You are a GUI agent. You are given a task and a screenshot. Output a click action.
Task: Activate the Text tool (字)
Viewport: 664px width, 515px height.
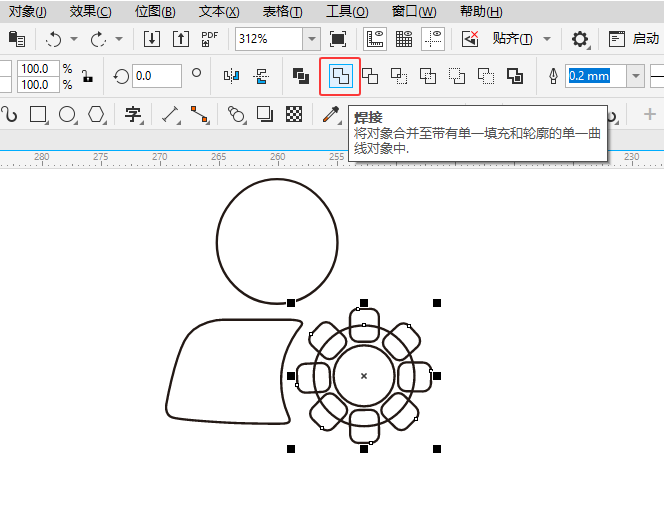click(132, 113)
